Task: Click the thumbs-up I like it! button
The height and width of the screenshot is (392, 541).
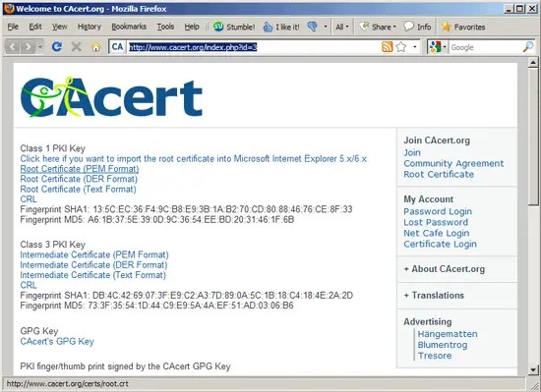Action: (281, 27)
